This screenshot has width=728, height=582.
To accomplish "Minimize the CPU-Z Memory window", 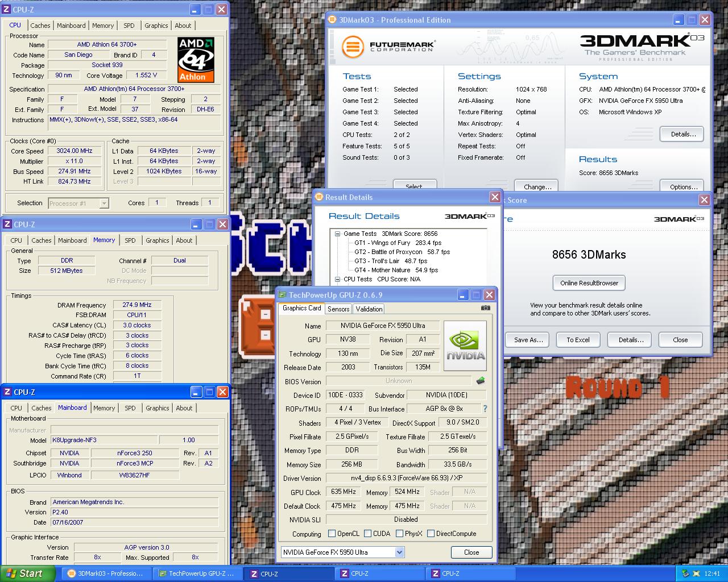I will (x=196, y=224).
